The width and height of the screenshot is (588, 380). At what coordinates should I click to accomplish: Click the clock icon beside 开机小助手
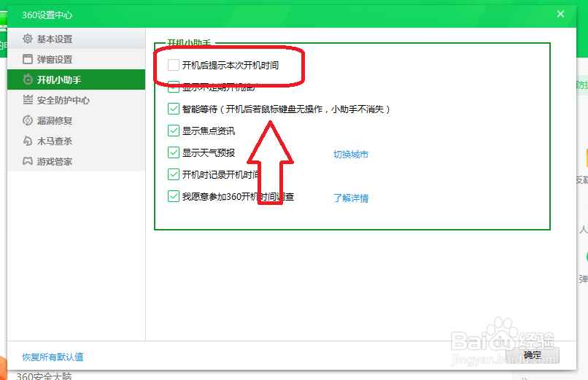[x=28, y=80]
